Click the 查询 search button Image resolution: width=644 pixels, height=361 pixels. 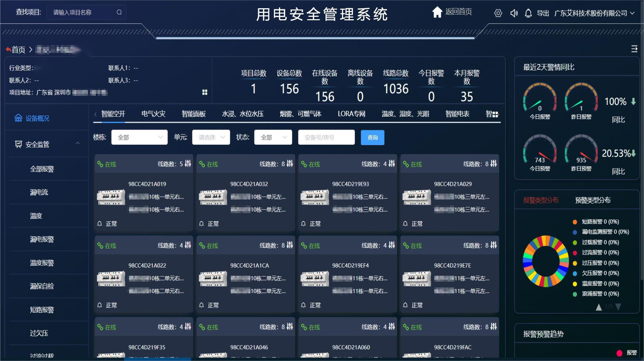(x=372, y=138)
